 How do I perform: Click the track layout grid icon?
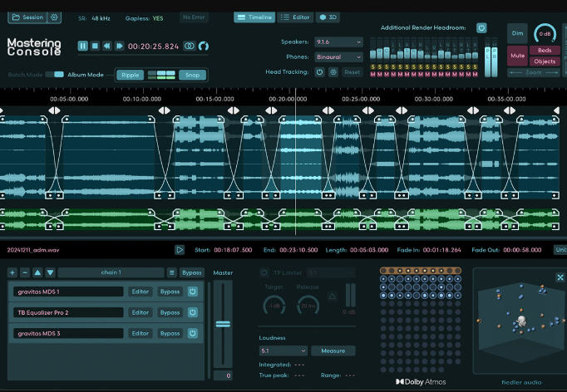(x=161, y=75)
